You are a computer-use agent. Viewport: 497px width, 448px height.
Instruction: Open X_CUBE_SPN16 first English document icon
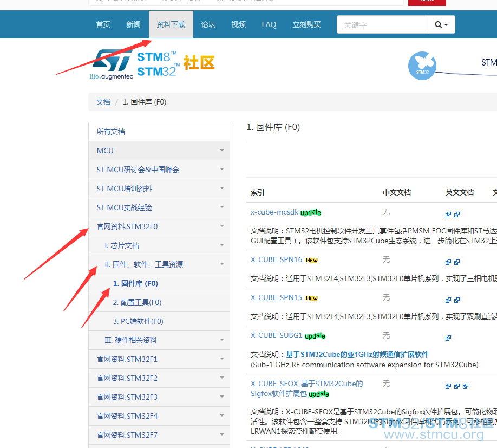point(448,262)
